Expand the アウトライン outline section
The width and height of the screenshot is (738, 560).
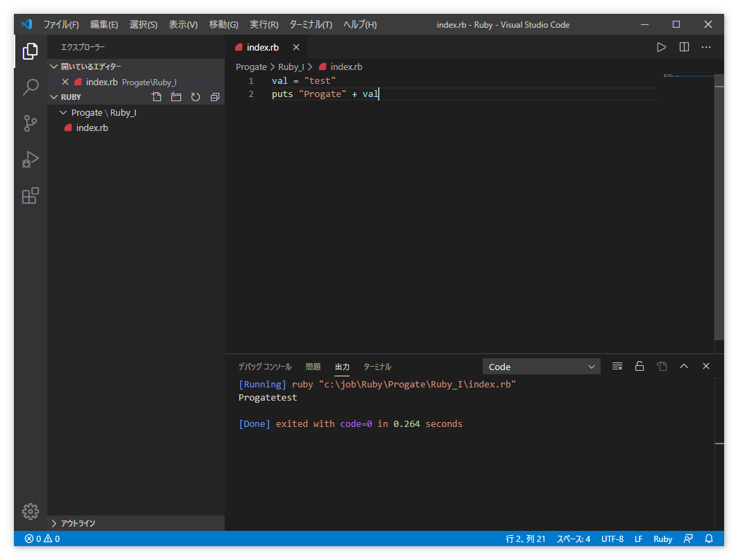[77, 523]
